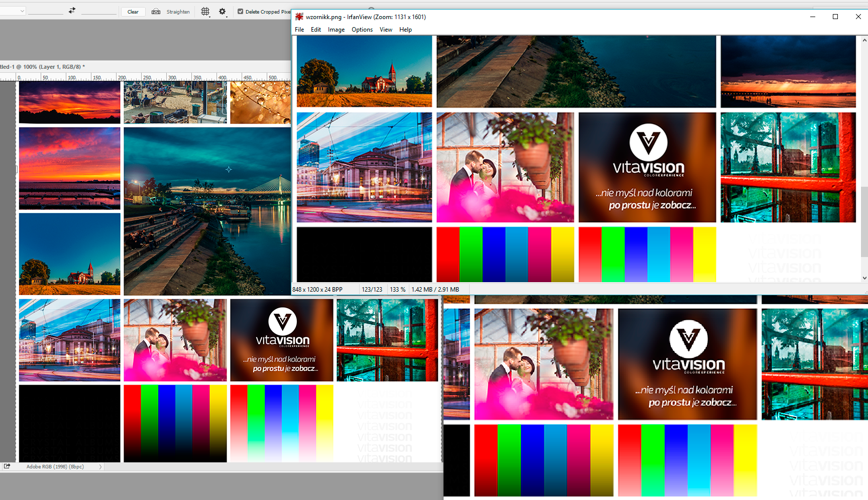Maximize the IrfanView window

pyautogui.click(x=835, y=17)
